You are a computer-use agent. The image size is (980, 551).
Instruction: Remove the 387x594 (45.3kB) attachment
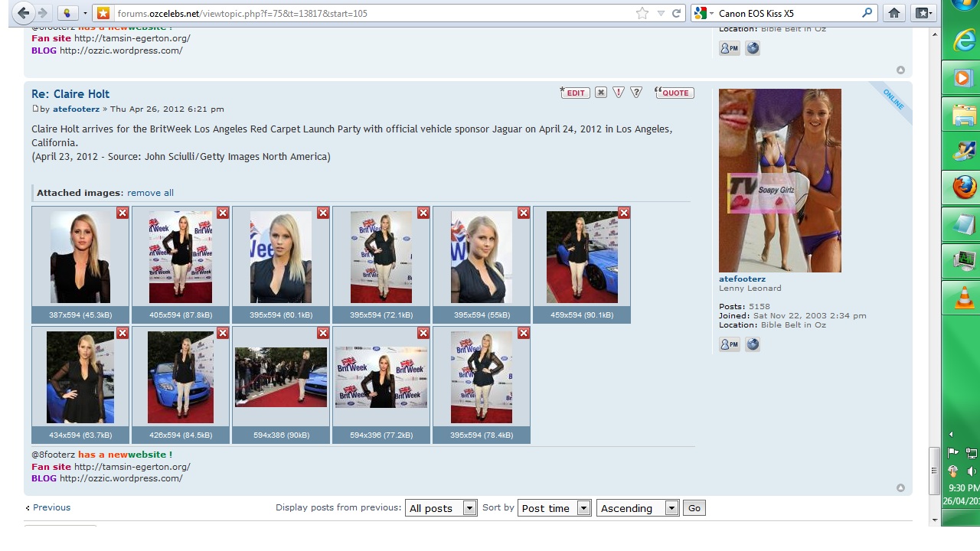click(122, 213)
